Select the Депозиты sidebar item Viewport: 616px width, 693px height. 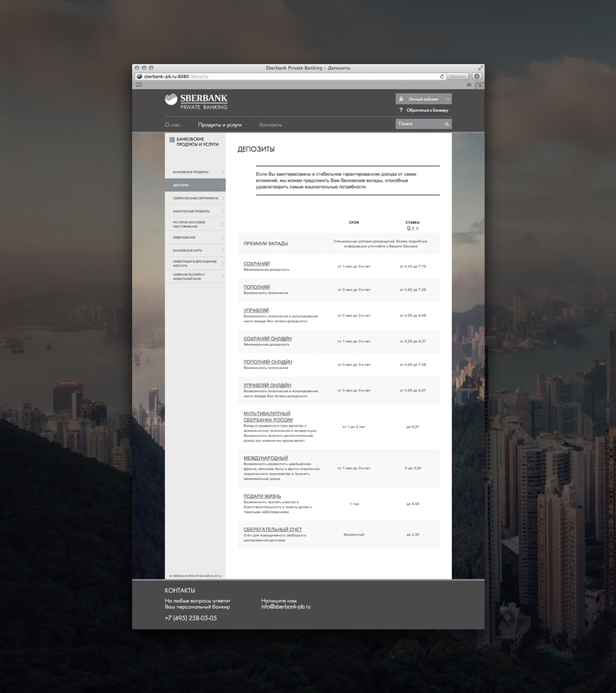pos(195,185)
